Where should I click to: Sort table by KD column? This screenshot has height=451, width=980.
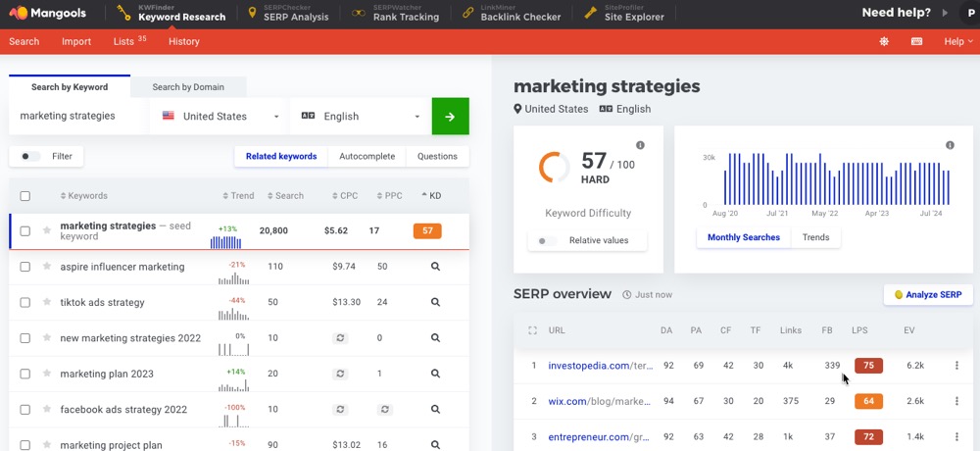[x=431, y=196]
